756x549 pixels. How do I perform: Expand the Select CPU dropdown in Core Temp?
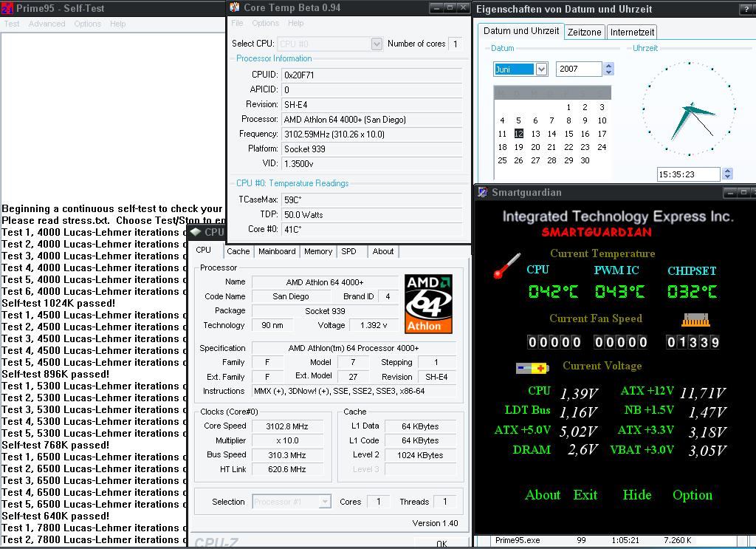tap(377, 44)
